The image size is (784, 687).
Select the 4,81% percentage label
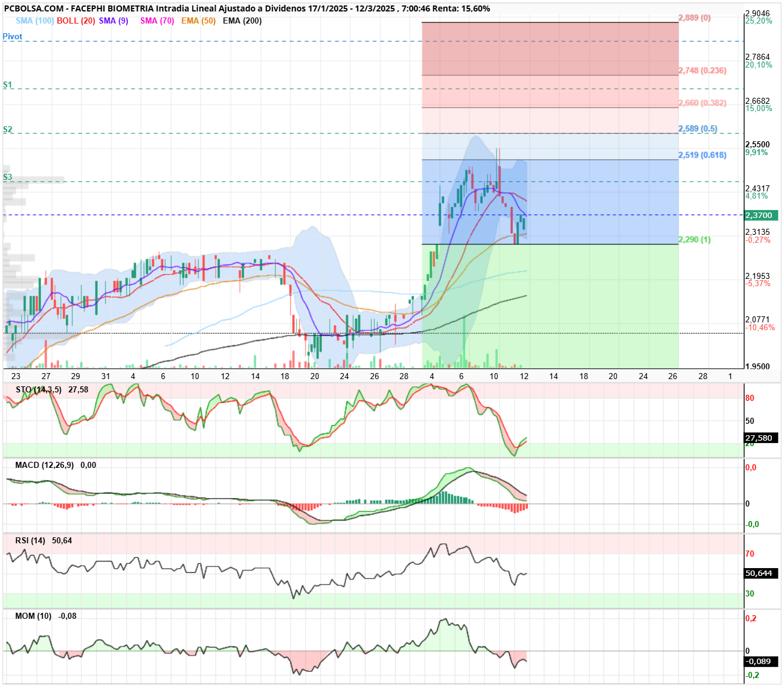coord(757,196)
